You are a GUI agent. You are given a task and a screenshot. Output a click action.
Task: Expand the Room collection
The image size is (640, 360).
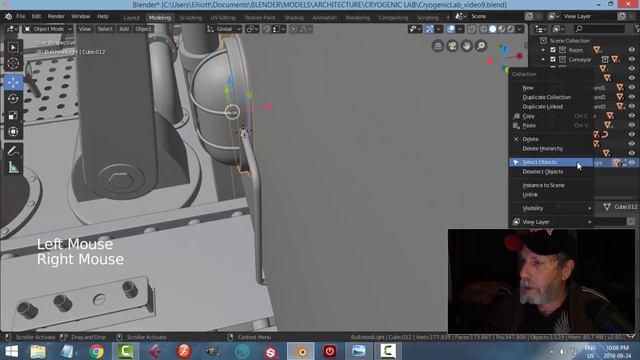(x=543, y=50)
